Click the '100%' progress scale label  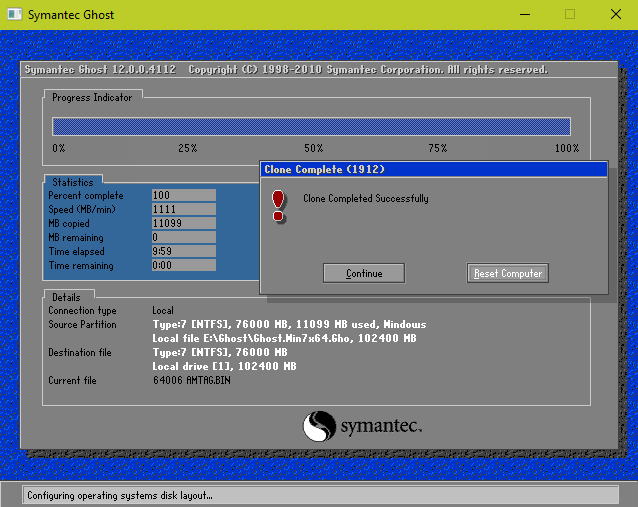tap(567, 148)
